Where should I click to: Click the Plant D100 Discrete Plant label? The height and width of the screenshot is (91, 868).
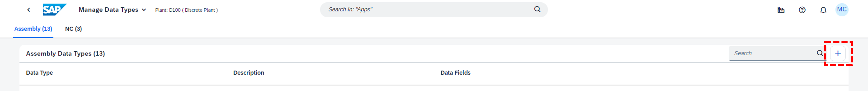pyautogui.click(x=186, y=10)
